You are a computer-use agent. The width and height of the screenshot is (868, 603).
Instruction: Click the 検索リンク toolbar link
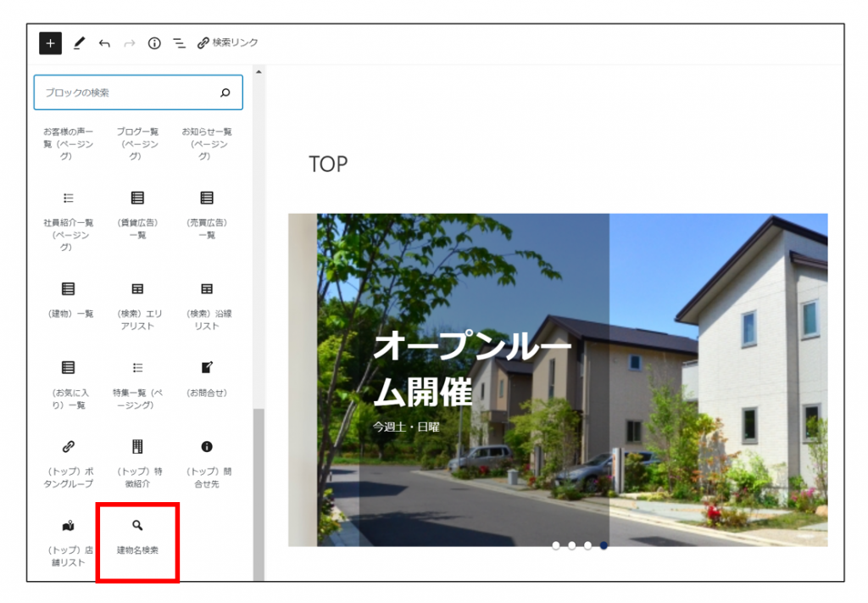click(227, 43)
